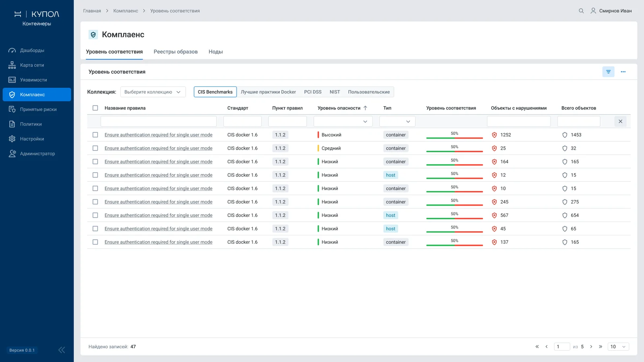
Task: Click the compliance progress bar in first row
Action: (454, 138)
